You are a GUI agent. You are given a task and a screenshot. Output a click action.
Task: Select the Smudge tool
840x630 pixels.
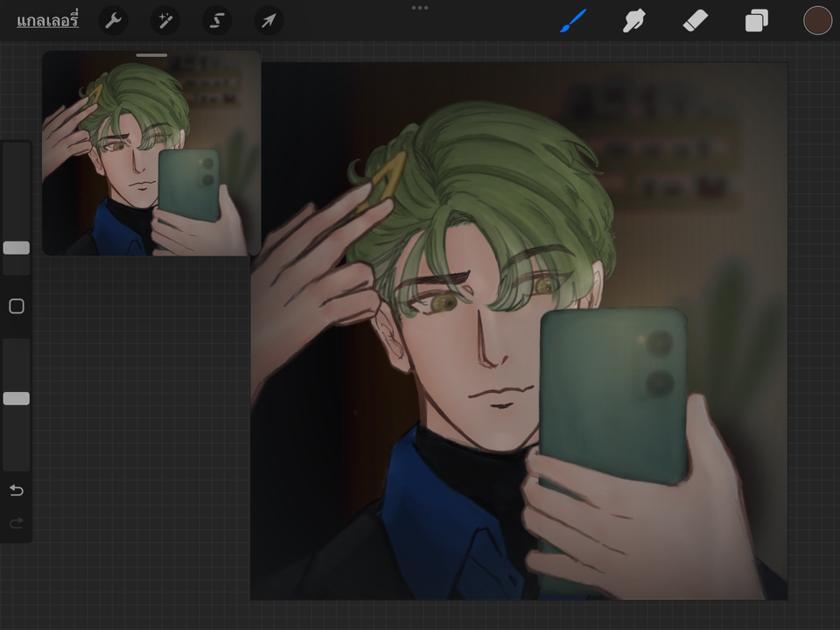[633, 21]
